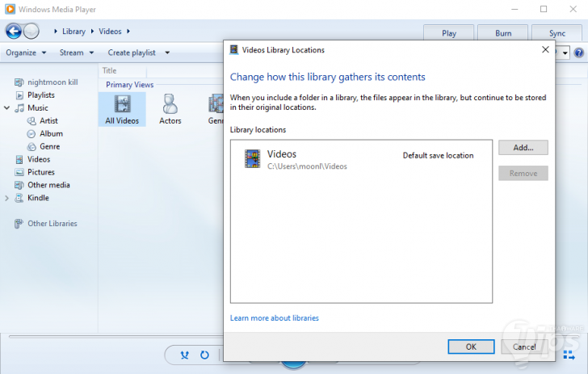
Task: Click the Add... button in the dialog
Action: click(x=523, y=148)
